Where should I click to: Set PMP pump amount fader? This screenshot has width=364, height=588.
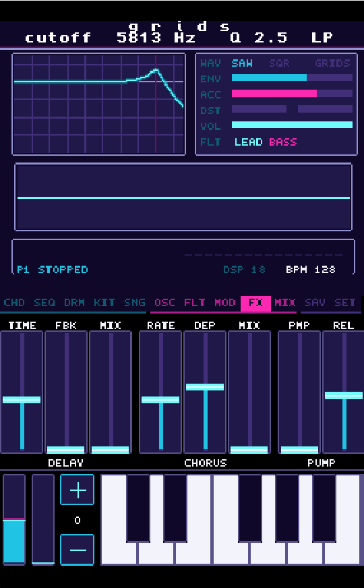tap(299, 392)
